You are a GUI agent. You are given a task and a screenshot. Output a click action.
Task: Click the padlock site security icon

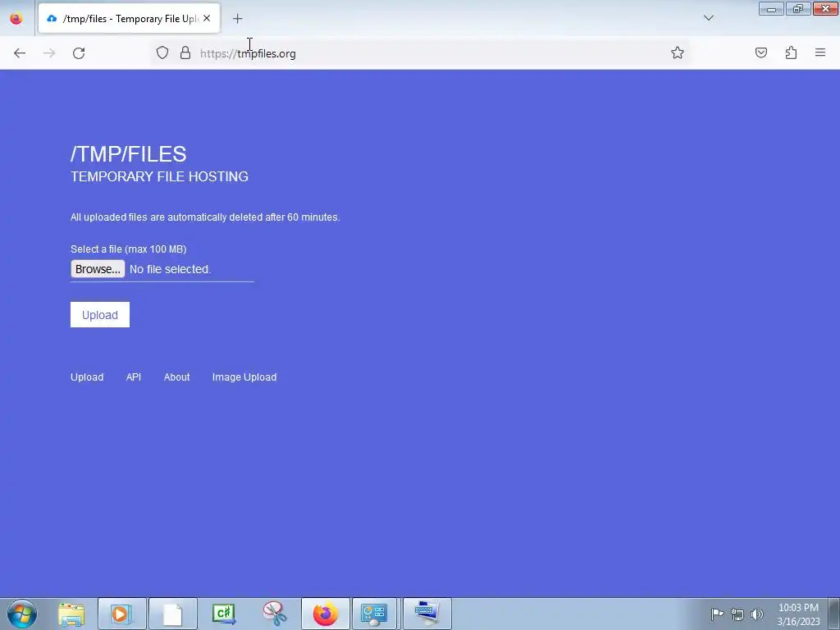click(185, 52)
